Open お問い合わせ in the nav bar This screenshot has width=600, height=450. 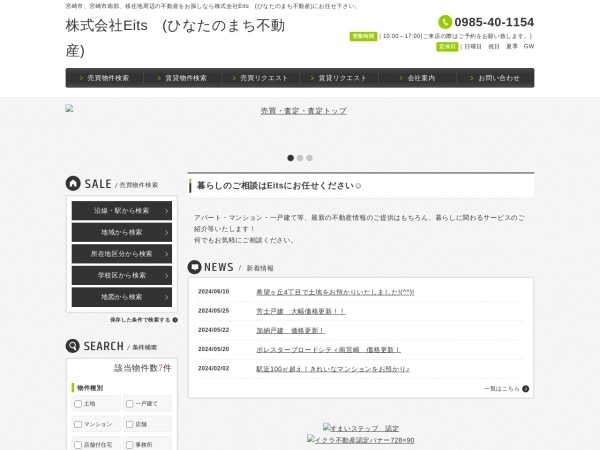pyautogui.click(x=495, y=78)
